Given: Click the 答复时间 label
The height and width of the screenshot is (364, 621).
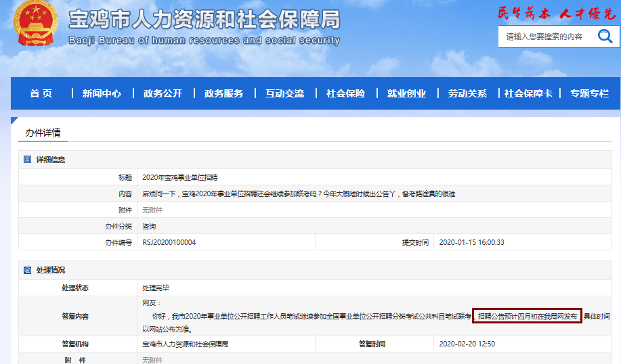Looking at the screenshot, I should pyautogui.click(x=372, y=344).
